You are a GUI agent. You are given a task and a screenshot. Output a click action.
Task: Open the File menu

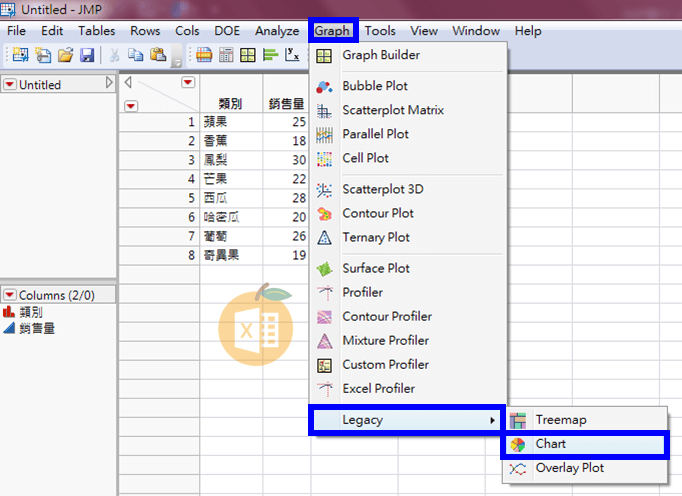point(17,31)
